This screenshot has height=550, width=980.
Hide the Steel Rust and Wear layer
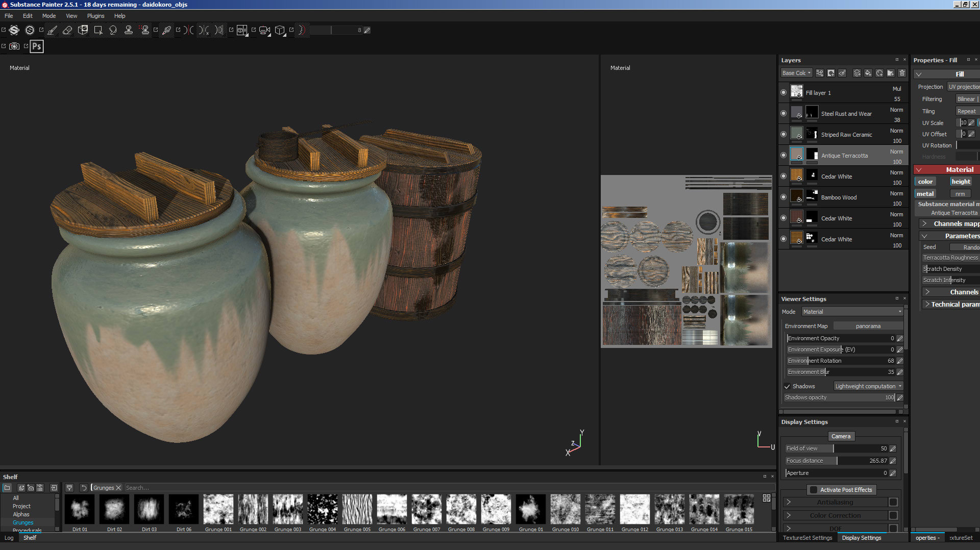(x=783, y=114)
